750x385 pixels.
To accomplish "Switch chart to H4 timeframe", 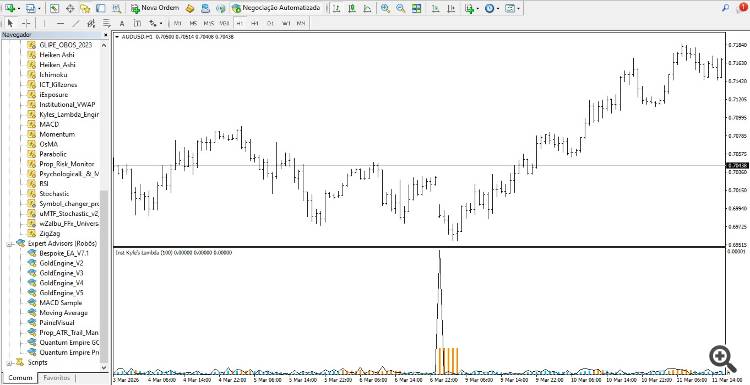I will pos(255,23).
